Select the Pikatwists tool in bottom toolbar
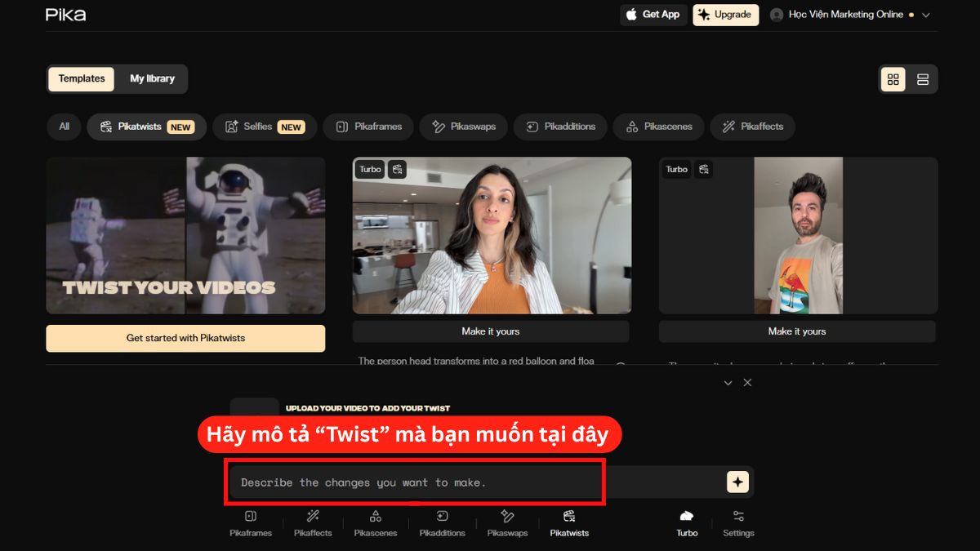The width and height of the screenshot is (980, 551). 569,523
